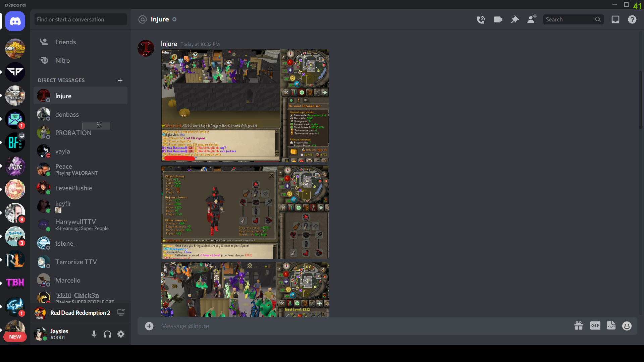
Task: Open the Friends tab
Action: 65,42
